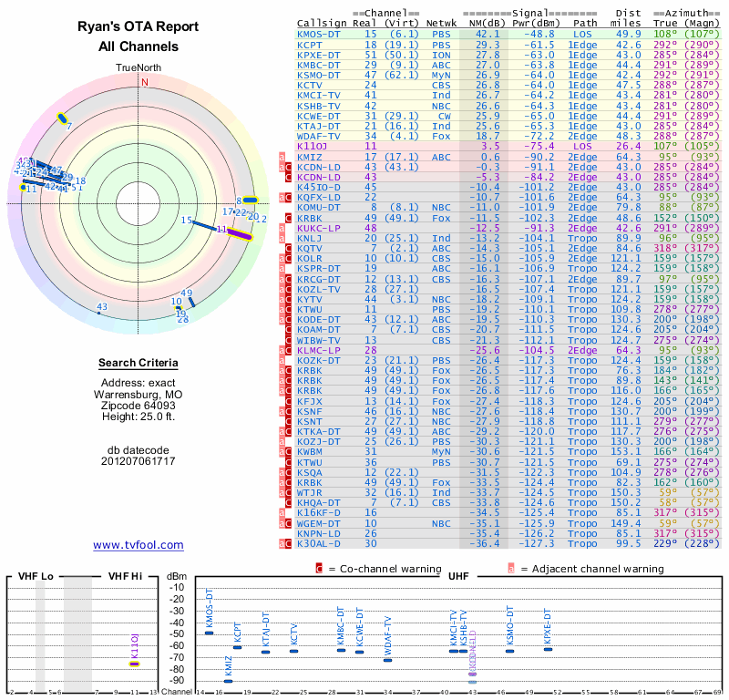Select the K11OJ callsign in the table

(312, 146)
